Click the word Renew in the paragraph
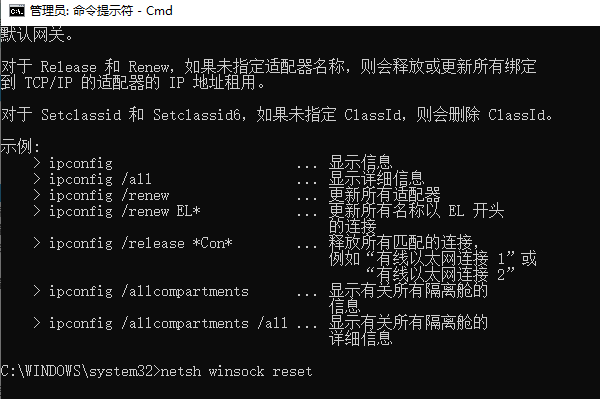600x399 pixels. click(148, 67)
